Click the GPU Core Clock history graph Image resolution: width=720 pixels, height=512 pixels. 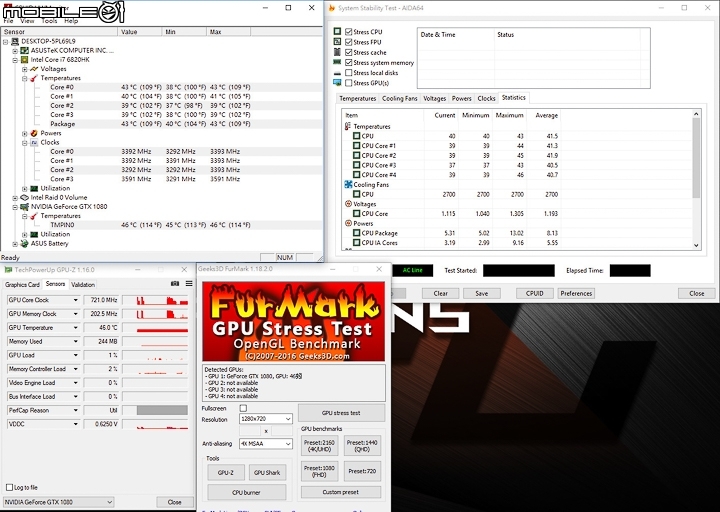click(x=155, y=300)
